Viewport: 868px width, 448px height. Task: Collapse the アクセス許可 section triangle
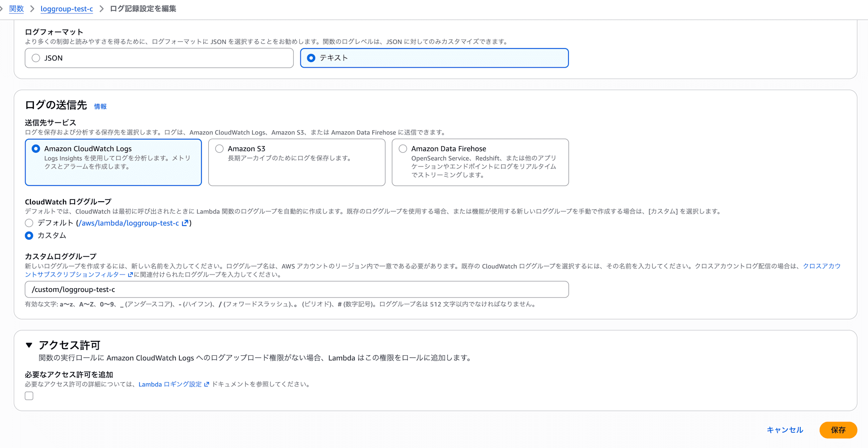coord(29,345)
